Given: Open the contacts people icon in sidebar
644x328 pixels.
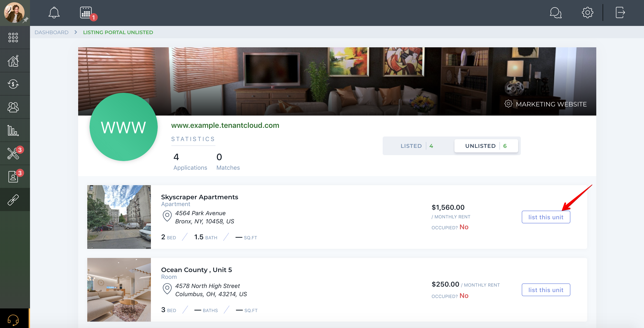Looking at the screenshot, I should (x=13, y=107).
